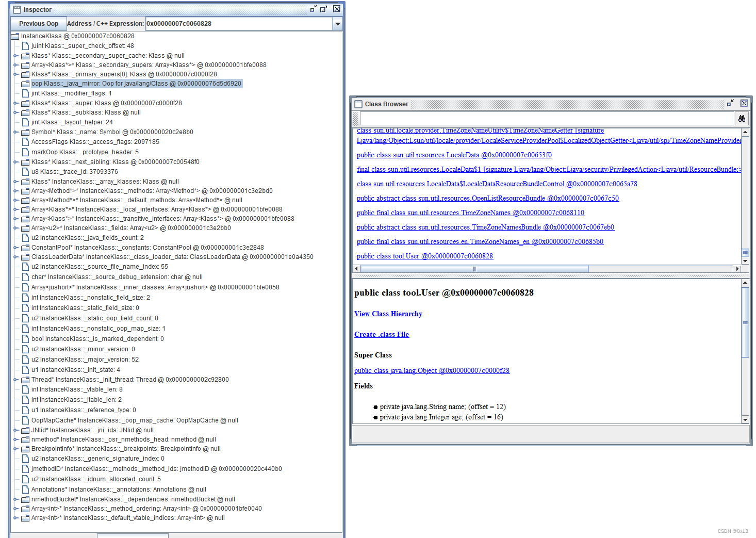Click the folder icon beside _class_loader_data
Screen dimensions: 756x538
[25, 257]
